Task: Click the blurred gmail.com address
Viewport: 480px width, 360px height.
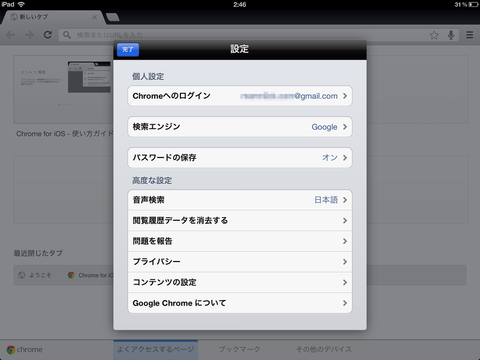Action: pyautogui.click(x=289, y=96)
